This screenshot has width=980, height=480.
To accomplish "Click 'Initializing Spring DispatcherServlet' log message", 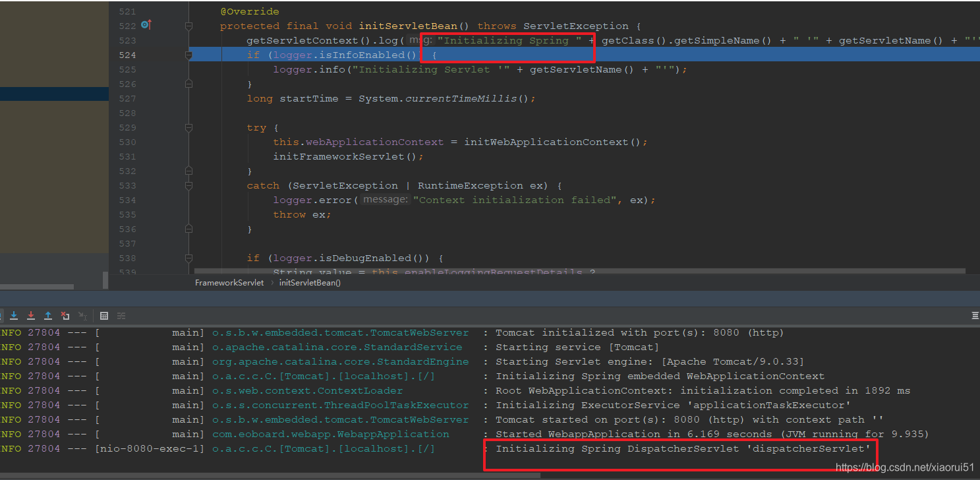I will (x=683, y=448).
